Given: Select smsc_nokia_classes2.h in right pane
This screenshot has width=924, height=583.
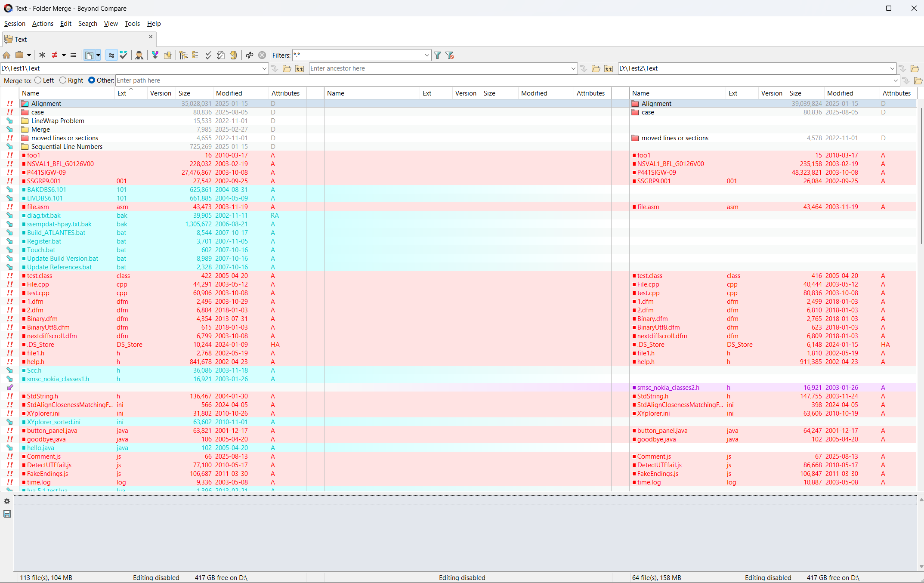Looking at the screenshot, I should pos(668,388).
